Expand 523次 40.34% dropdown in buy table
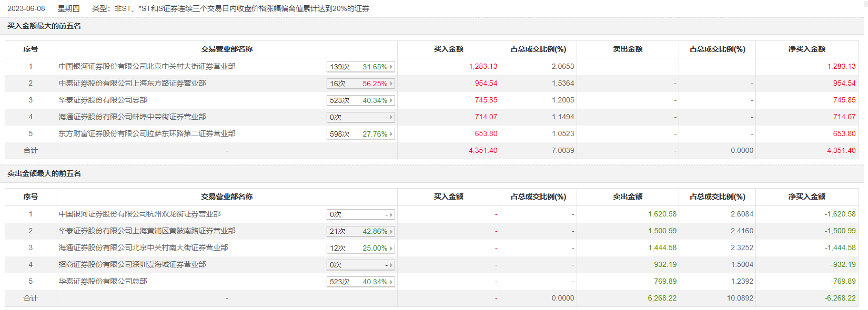 [360, 100]
